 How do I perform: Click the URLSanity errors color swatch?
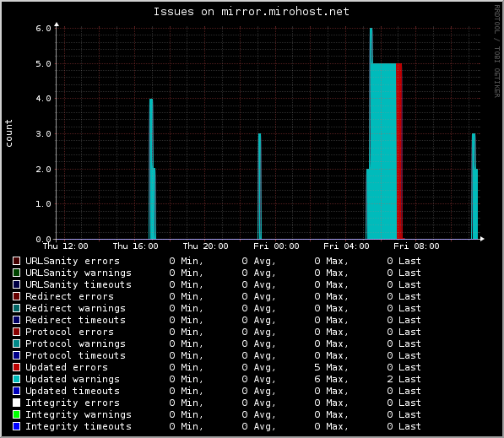coord(16,261)
